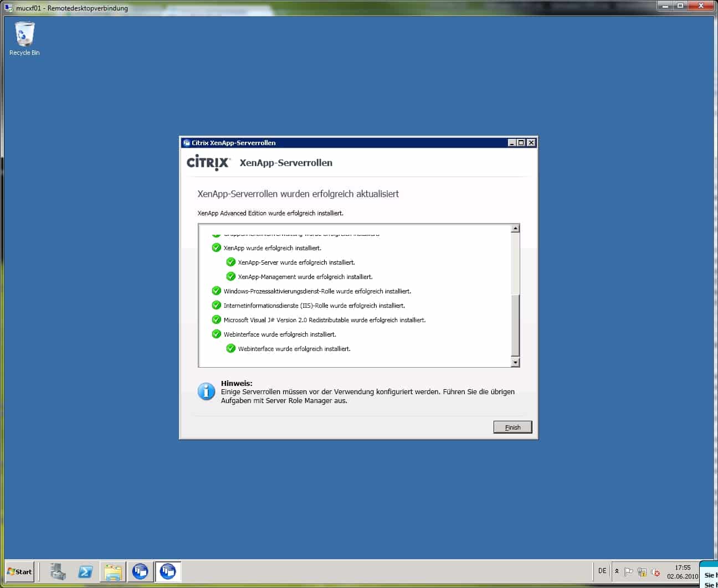Click the highlighted Citrix XenApp taskbar button
Image resolution: width=718 pixels, height=588 pixels.
point(168,571)
